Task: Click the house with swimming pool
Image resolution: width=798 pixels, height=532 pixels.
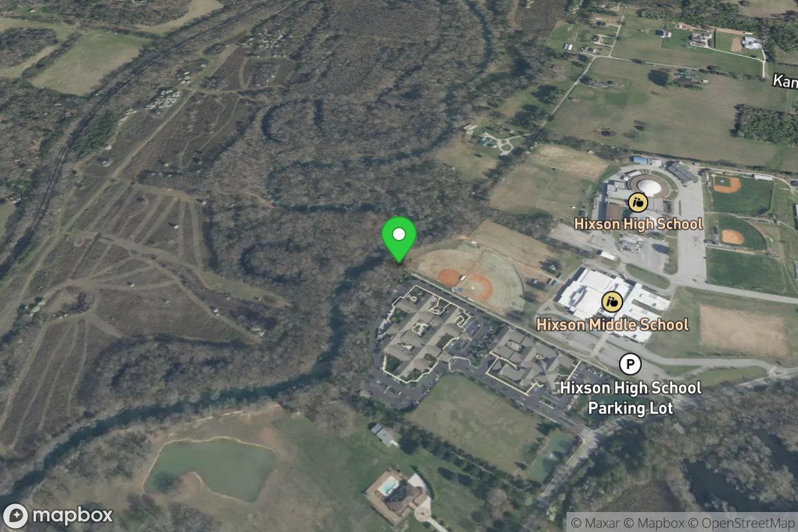Action: pyautogui.click(x=398, y=495)
